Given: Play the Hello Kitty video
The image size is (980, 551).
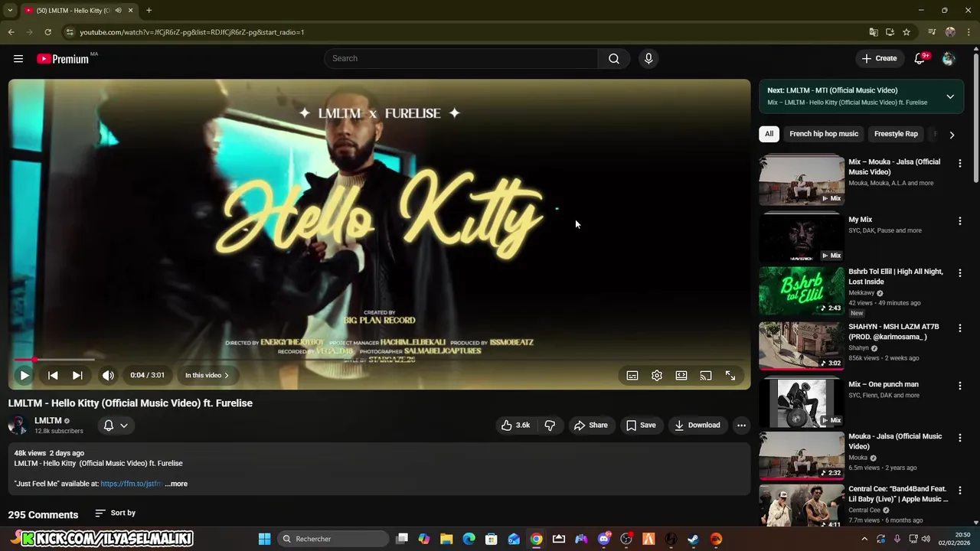Looking at the screenshot, I should point(24,375).
